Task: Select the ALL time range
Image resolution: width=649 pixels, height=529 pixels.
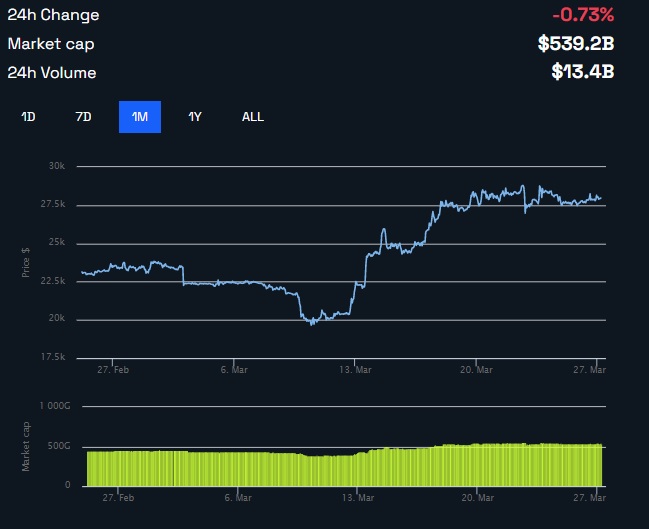Action: click(x=253, y=117)
